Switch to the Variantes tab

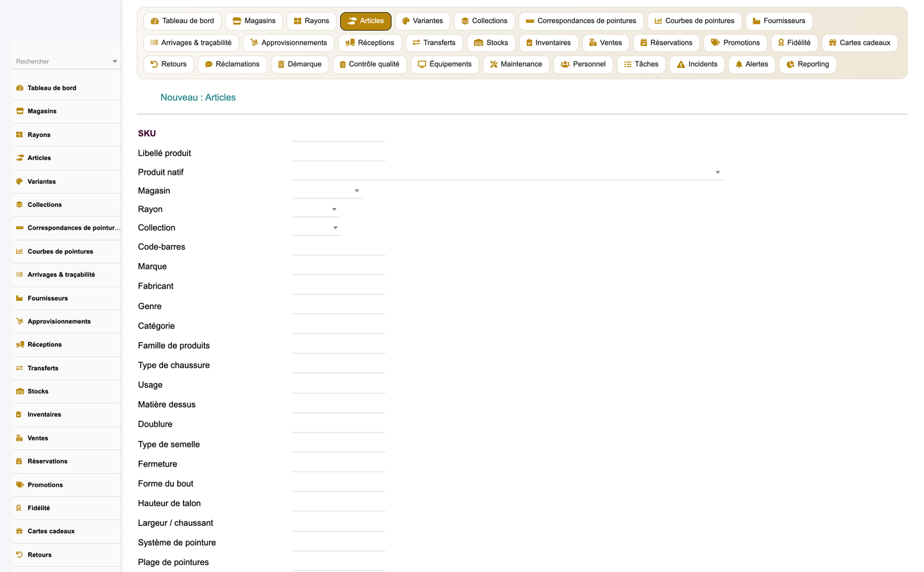(423, 21)
